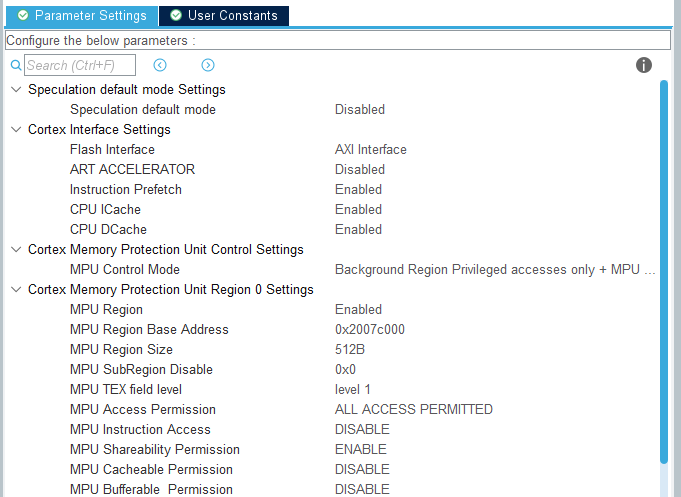Click User Constants tab check icon

[x=176, y=15]
